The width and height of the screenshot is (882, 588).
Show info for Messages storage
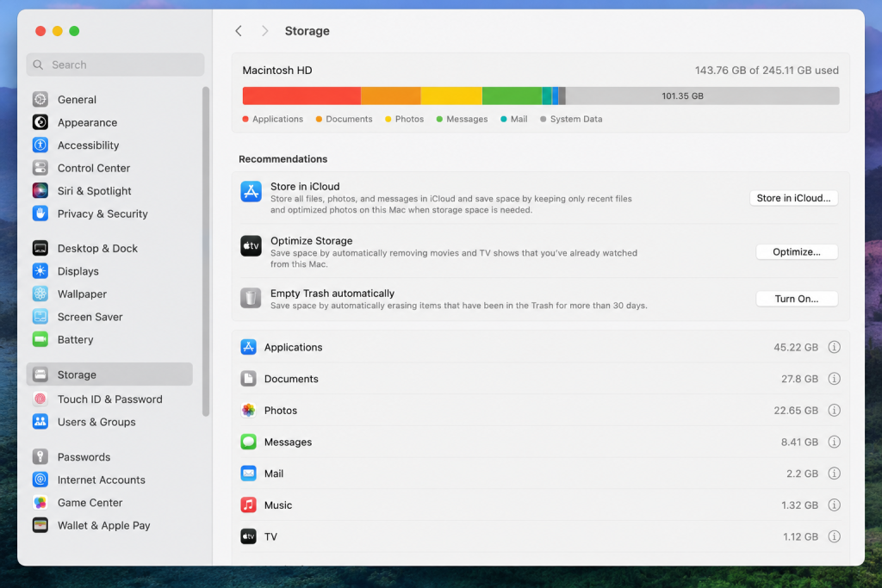[x=834, y=442]
